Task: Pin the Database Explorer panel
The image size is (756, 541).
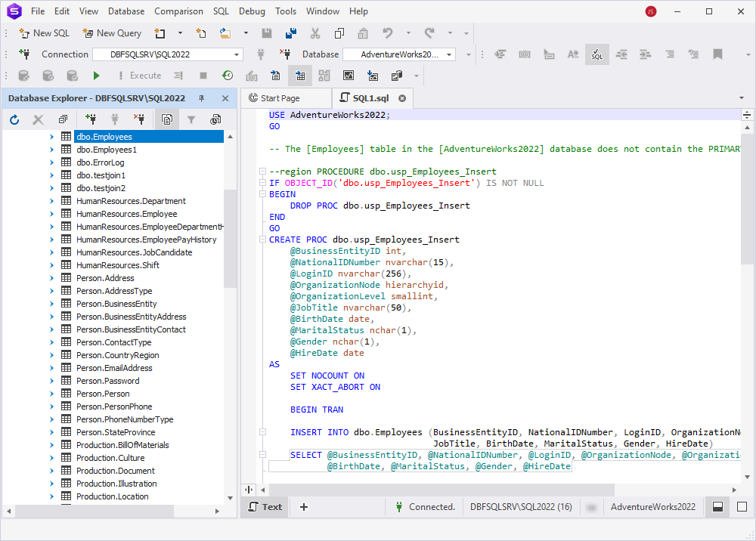Action: coord(202,98)
